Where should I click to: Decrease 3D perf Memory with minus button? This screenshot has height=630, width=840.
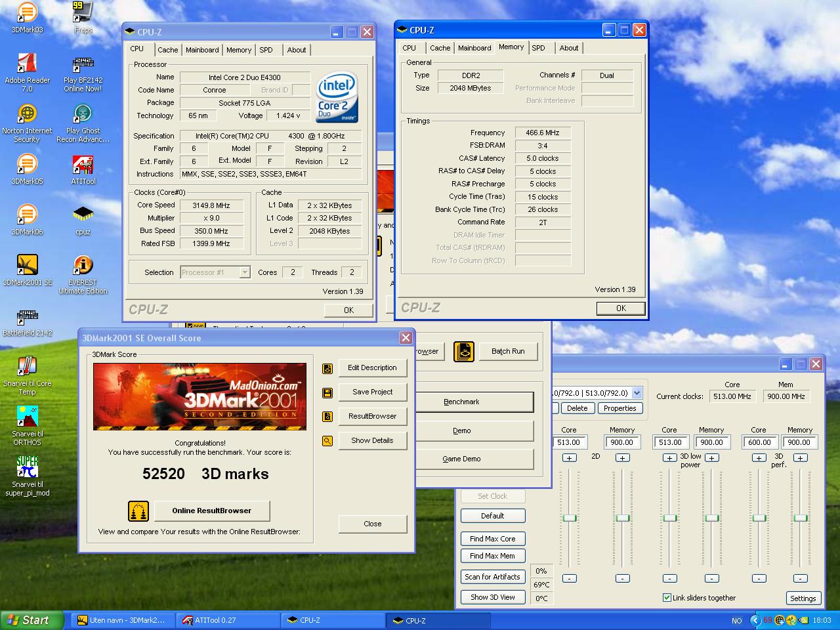click(x=800, y=579)
